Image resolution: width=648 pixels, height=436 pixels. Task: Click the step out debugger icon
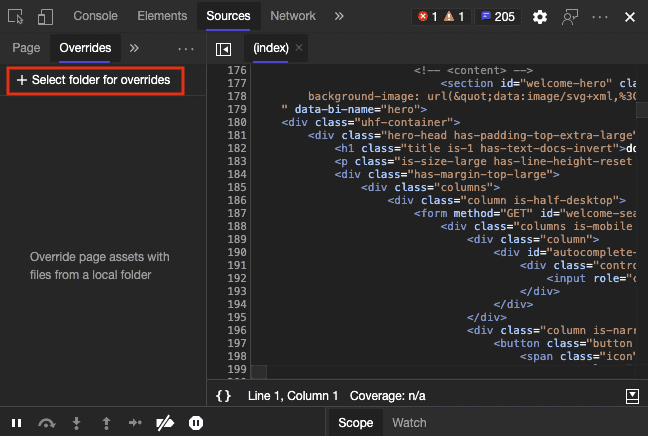click(x=106, y=423)
